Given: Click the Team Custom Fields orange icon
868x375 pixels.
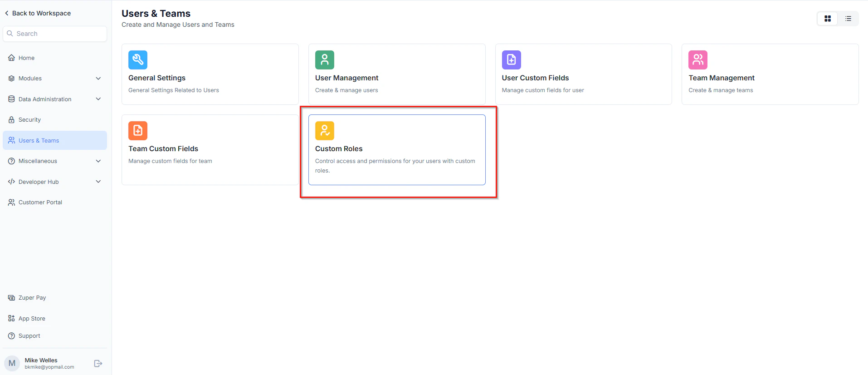Looking at the screenshot, I should tap(138, 131).
